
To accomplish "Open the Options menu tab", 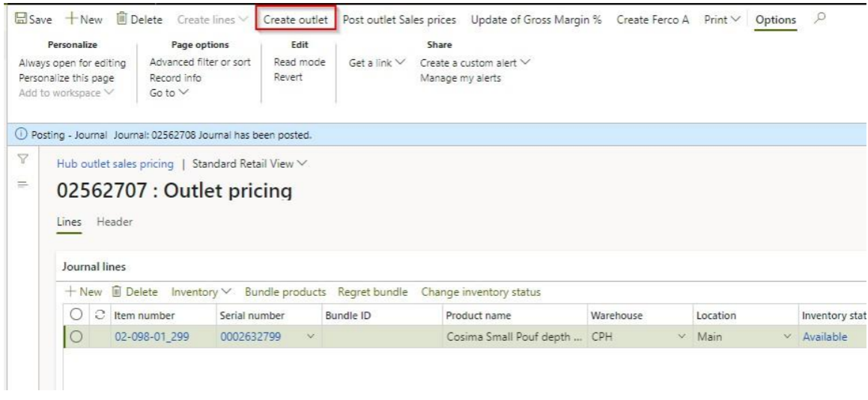I will [x=775, y=19].
